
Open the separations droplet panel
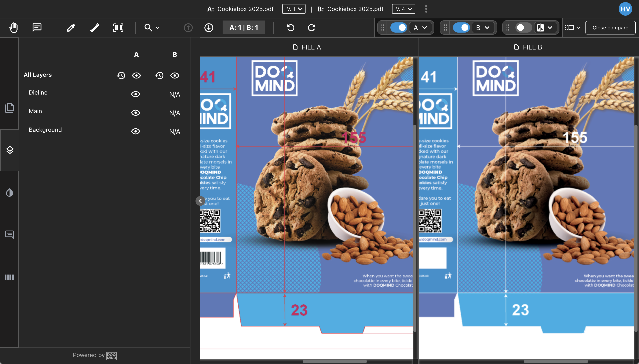coord(10,192)
